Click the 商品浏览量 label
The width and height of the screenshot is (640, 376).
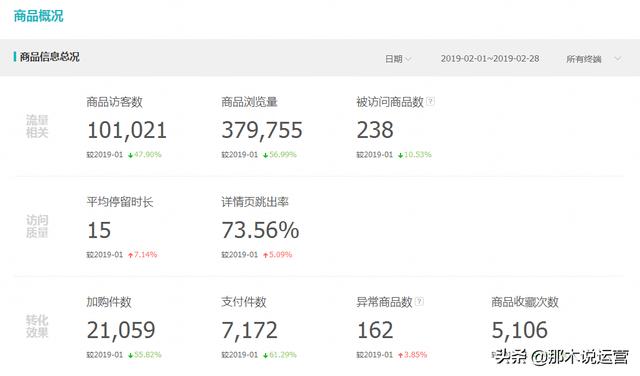[249, 102]
